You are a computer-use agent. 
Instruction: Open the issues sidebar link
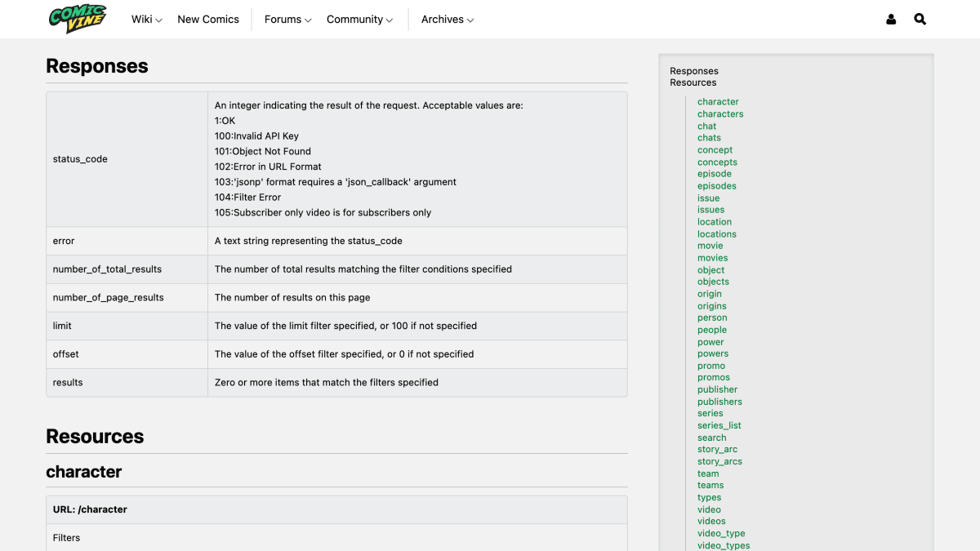[710, 210]
